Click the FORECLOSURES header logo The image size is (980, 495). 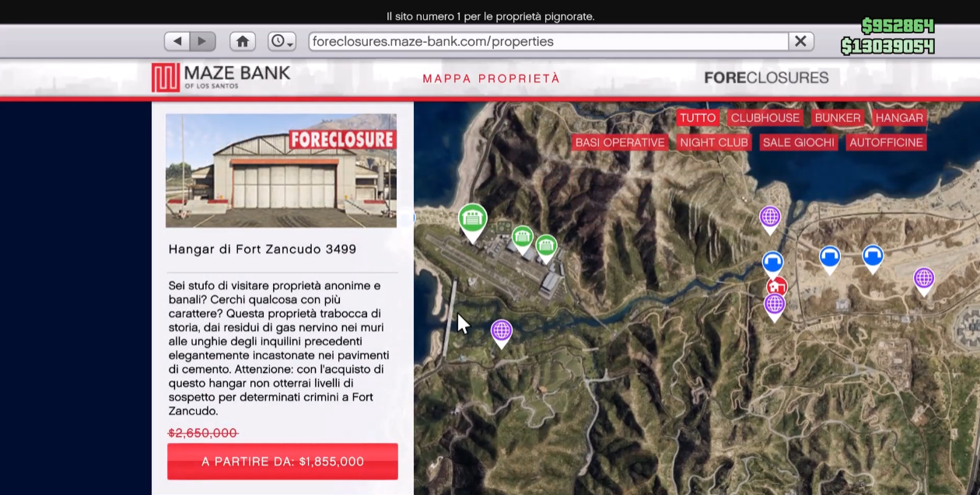coord(766,78)
